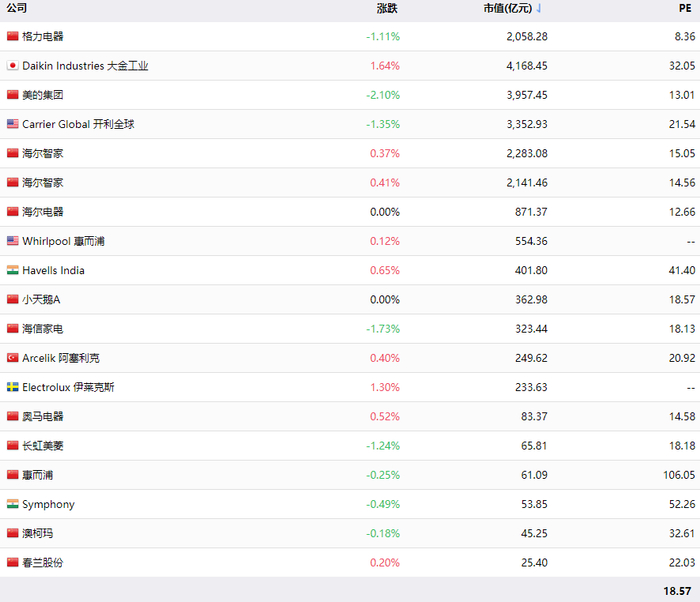Sort by the 涨跌 column header
The width and height of the screenshot is (700, 602).
click(387, 8)
